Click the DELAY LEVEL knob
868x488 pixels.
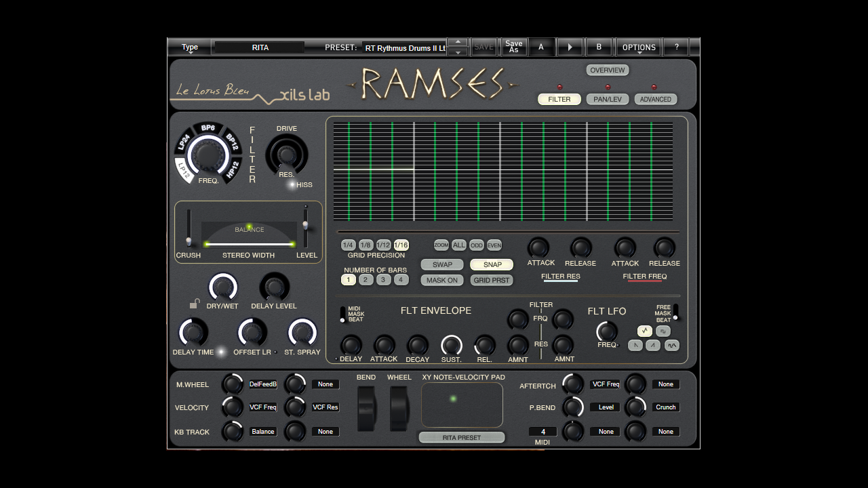point(274,287)
